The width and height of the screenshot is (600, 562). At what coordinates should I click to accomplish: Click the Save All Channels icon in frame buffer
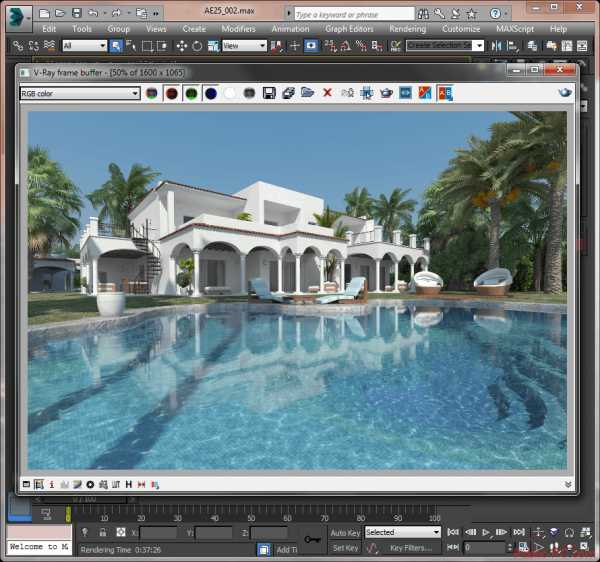click(288, 93)
